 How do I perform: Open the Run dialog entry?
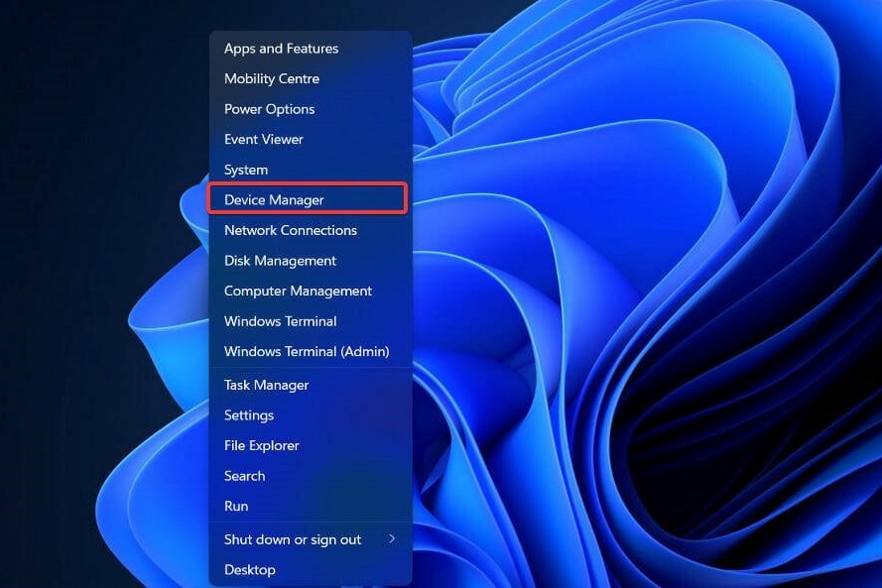pyautogui.click(x=236, y=506)
